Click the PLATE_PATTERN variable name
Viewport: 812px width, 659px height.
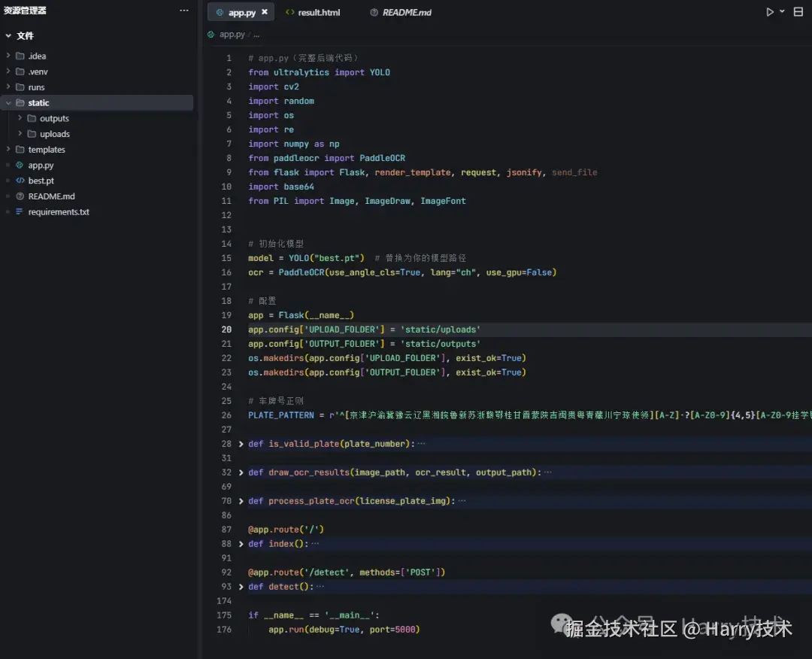pos(281,415)
